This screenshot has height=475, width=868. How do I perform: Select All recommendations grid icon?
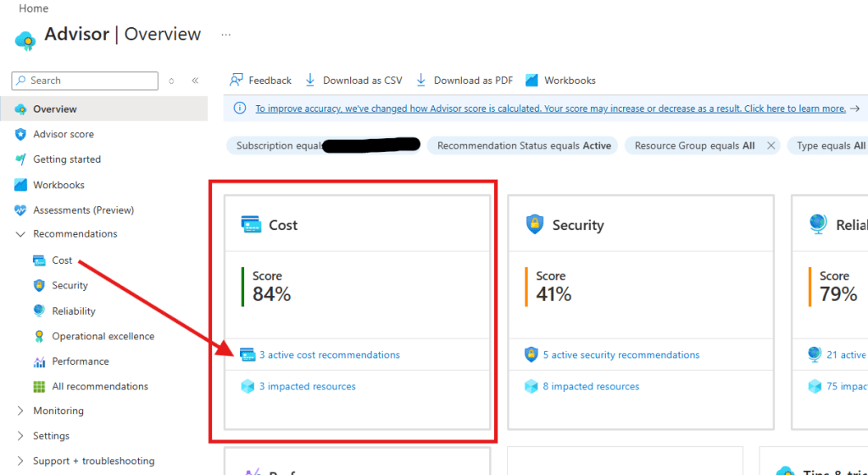pyautogui.click(x=39, y=387)
